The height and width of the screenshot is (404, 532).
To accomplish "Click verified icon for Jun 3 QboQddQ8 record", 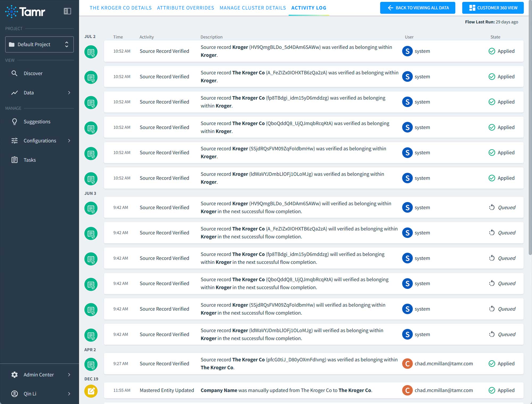I will click(91, 284).
